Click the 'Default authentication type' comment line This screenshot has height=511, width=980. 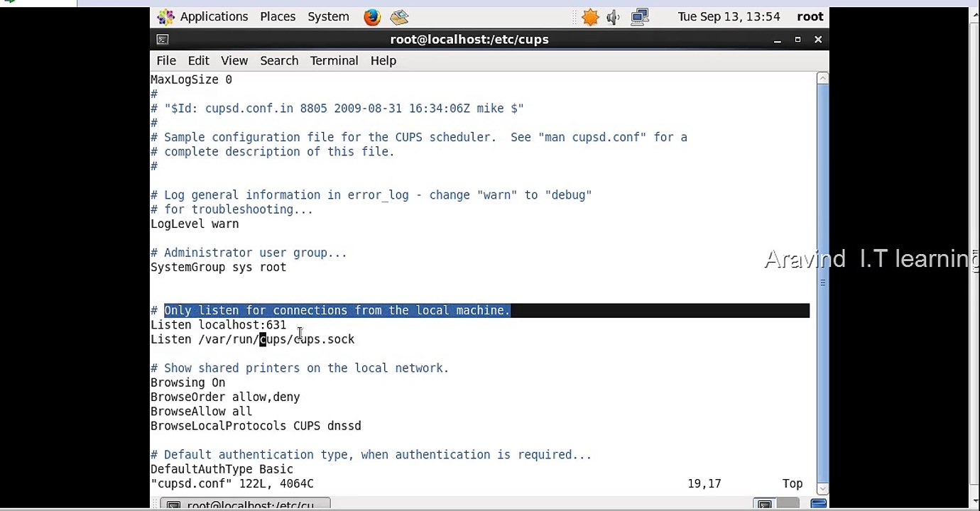coord(371,455)
